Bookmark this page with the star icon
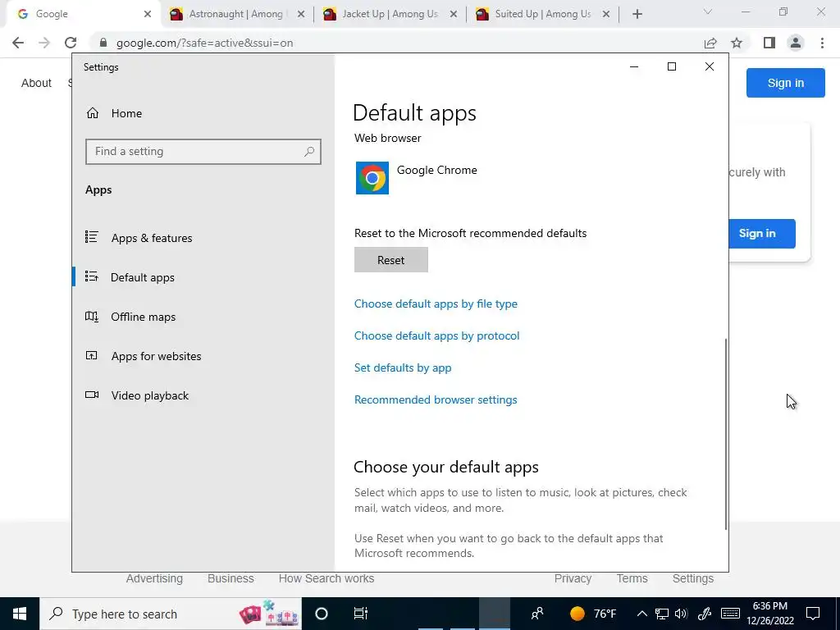Viewport: 840px width, 630px height. coord(737,43)
